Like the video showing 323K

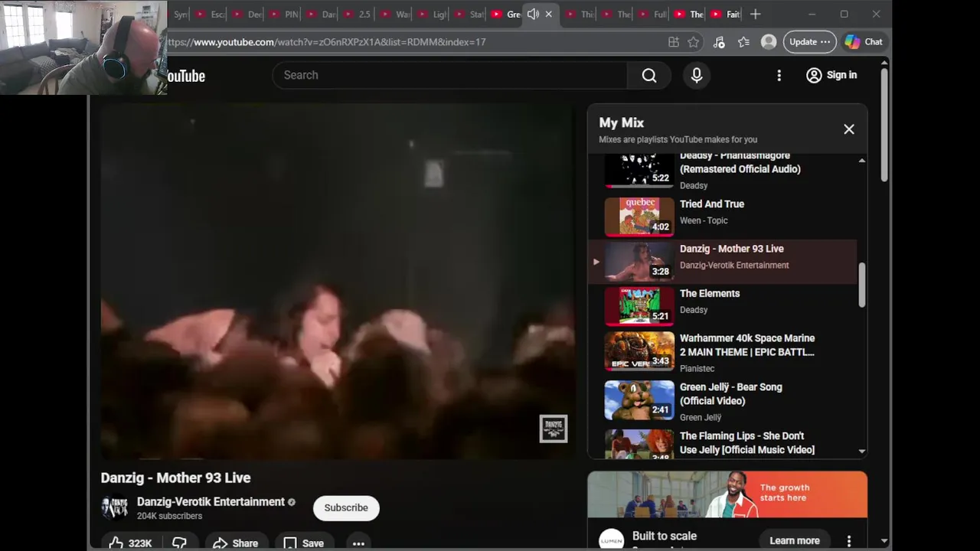[130, 543]
